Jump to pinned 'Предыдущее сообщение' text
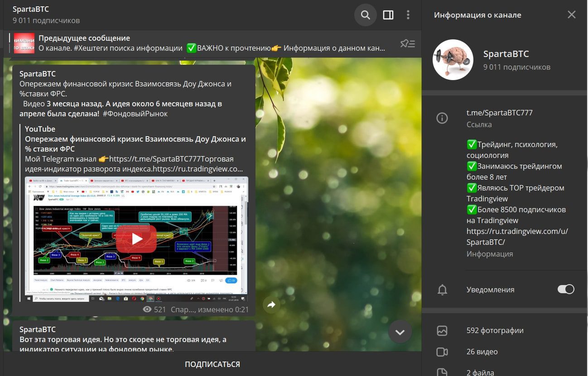Screen dimensions: 588x376 click(84, 38)
